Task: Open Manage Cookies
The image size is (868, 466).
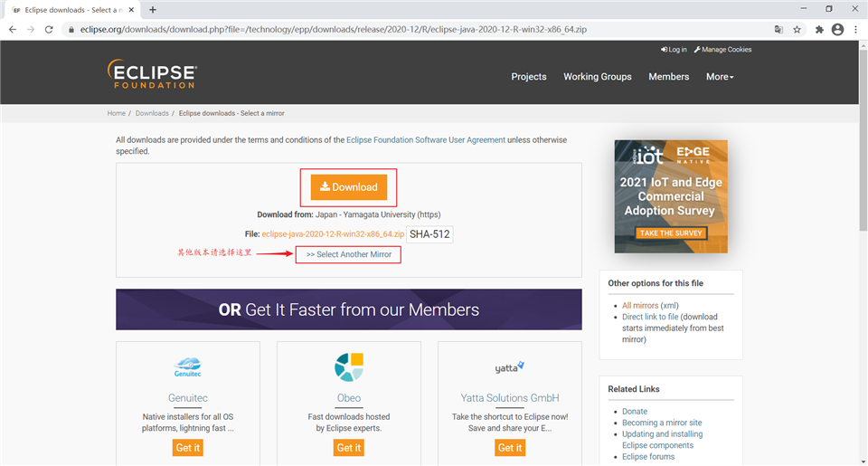Action: click(x=723, y=50)
